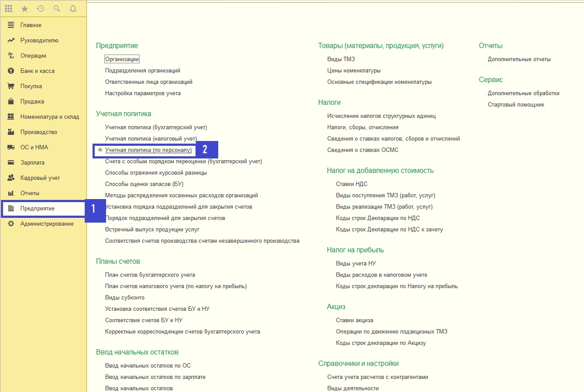Click the Отчеты bar chart icon
584x392 pixels.
pos(11,193)
